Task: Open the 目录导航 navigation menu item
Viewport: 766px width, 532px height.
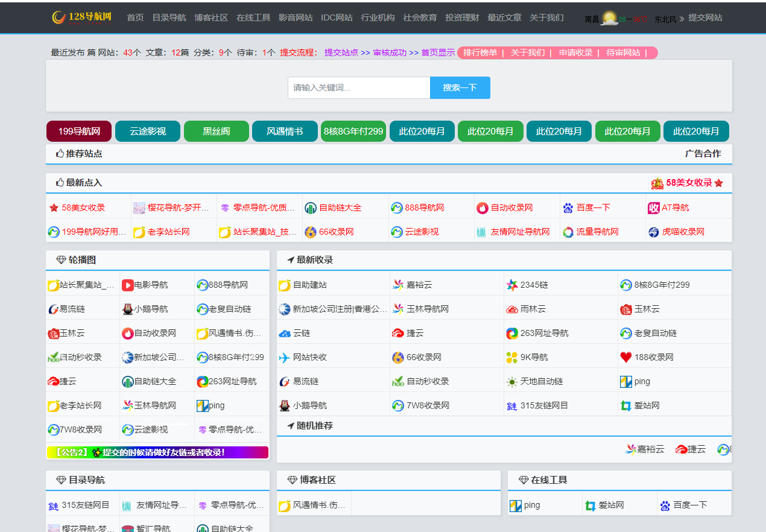Action: pyautogui.click(x=169, y=17)
